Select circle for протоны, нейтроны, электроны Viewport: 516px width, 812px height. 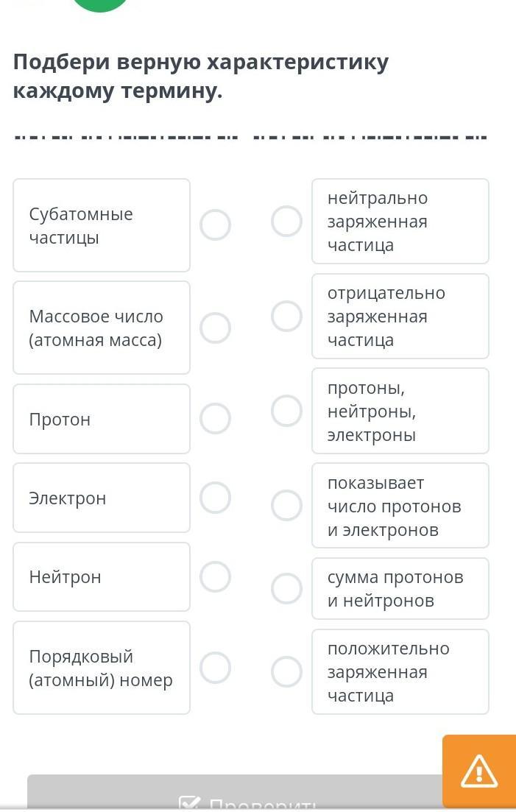286,411
